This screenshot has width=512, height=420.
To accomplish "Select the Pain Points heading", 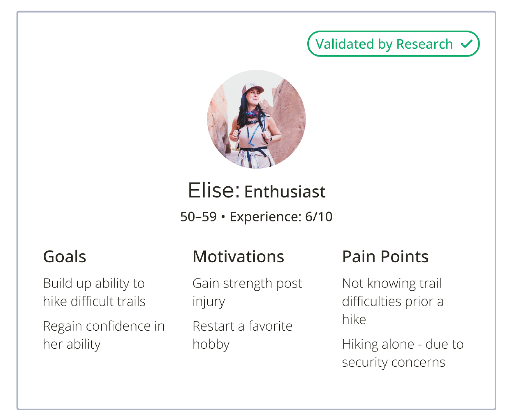I will [x=385, y=257].
